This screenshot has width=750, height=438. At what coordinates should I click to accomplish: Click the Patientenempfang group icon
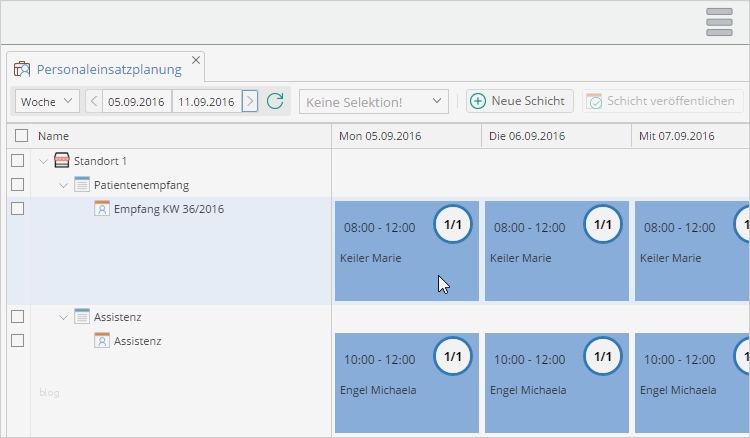point(82,185)
